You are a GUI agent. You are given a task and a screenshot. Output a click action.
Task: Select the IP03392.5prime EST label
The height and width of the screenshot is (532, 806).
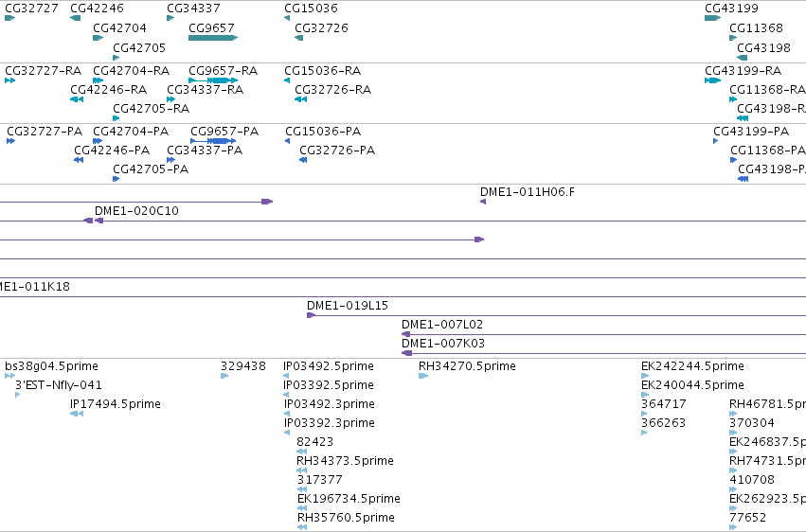tap(329, 385)
